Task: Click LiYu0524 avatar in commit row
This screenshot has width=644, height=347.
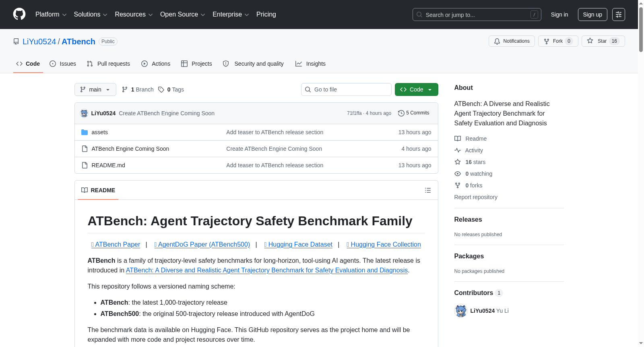Action: pyautogui.click(x=84, y=113)
